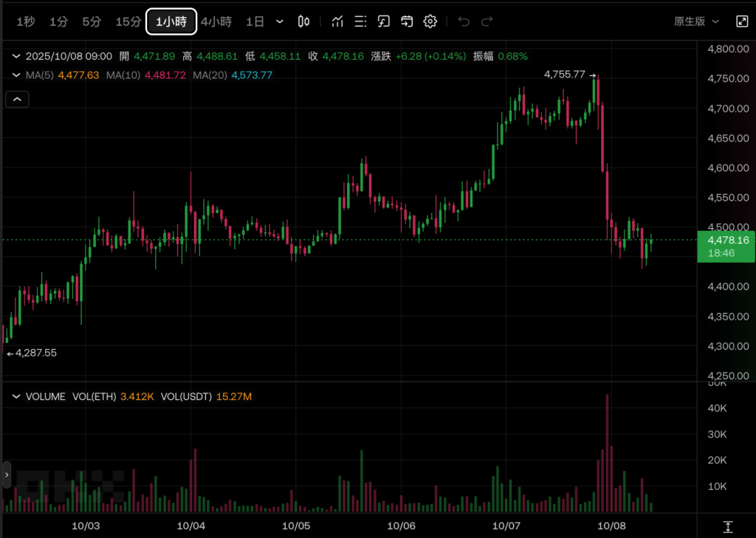This screenshot has height=538, width=756.
Task: Open the candlestick chart type selector
Action: click(303, 21)
